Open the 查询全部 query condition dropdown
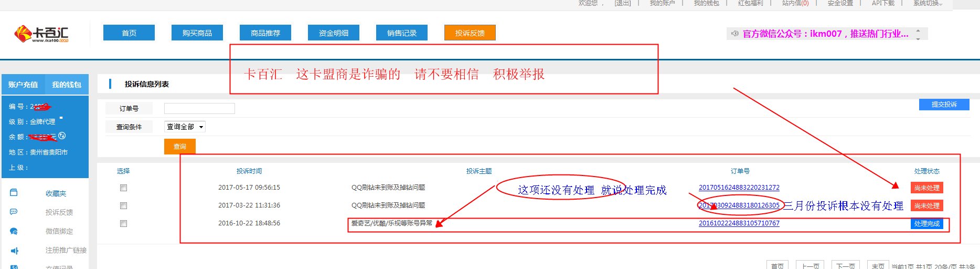This screenshot has height=269, width=980. coord(185,127)
